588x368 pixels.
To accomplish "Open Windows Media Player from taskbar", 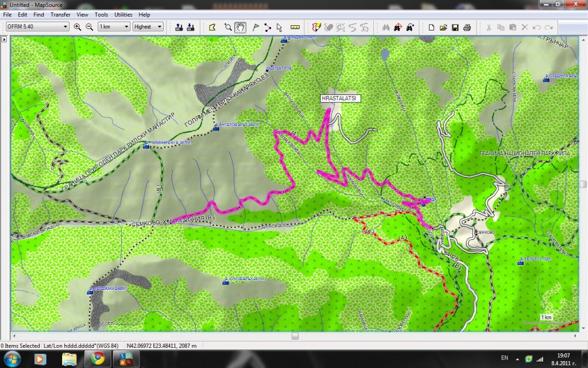I will pyautogui.click(x=40, y=359).
